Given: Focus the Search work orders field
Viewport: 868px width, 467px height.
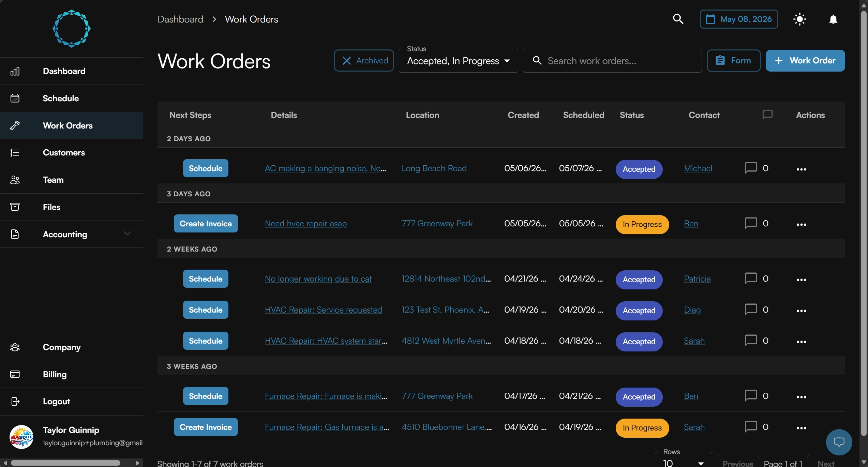Looking at the screenshot, I should click(x=612, y=61).
